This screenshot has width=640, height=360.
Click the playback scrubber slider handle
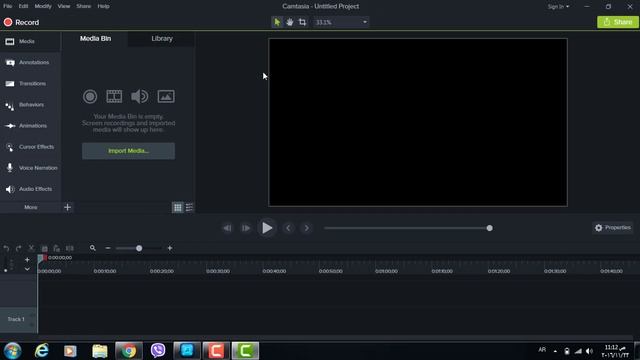(x=489, y=228)
